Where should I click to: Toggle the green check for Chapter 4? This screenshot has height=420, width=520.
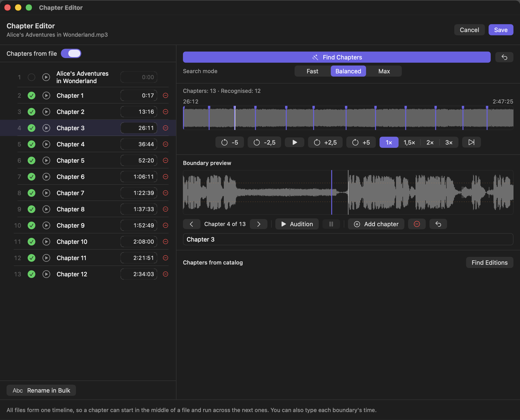tap(32, 144)
